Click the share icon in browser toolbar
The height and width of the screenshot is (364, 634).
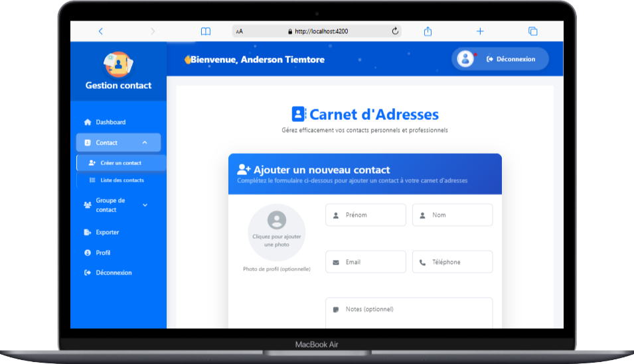(428, 31)
